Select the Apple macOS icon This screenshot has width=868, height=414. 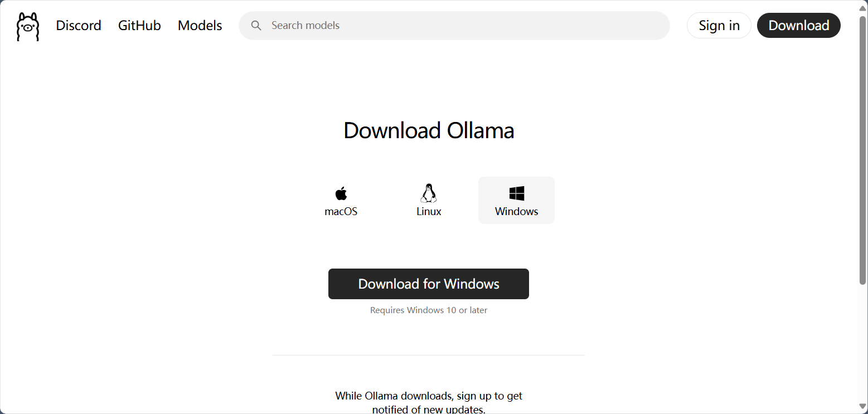pyautogui.click(x=341, y=193)
